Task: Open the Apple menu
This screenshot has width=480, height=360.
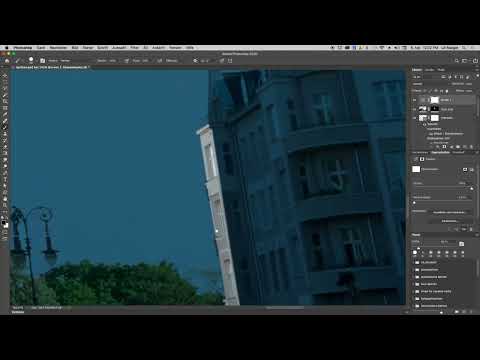Action: 6,48
